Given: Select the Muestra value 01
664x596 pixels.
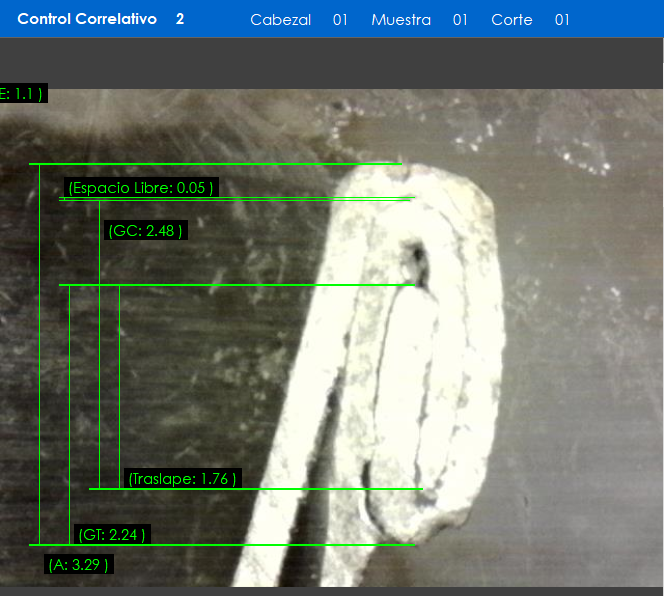Looking at the screenshot, I should pyautogui.click(x=460, y=20).
